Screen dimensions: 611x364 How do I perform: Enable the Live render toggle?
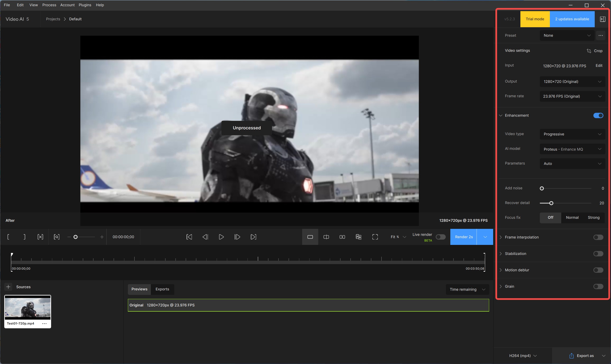click(441, 237)
